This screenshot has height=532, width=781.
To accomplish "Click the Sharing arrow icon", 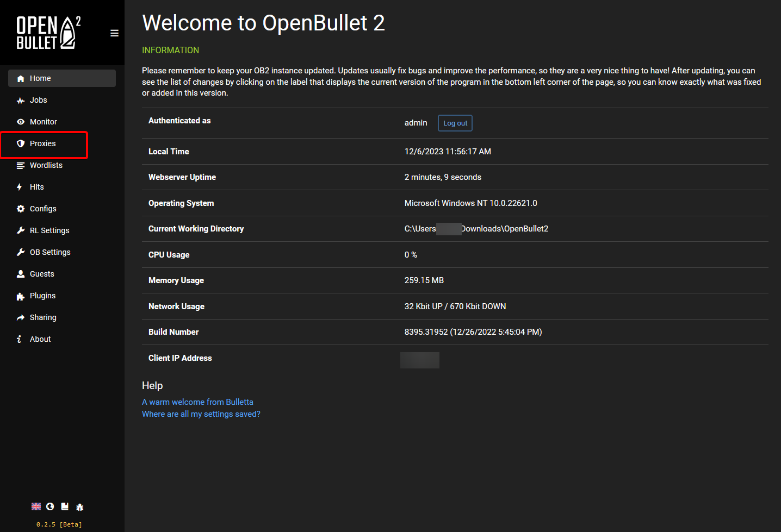I will click(21, 317).
